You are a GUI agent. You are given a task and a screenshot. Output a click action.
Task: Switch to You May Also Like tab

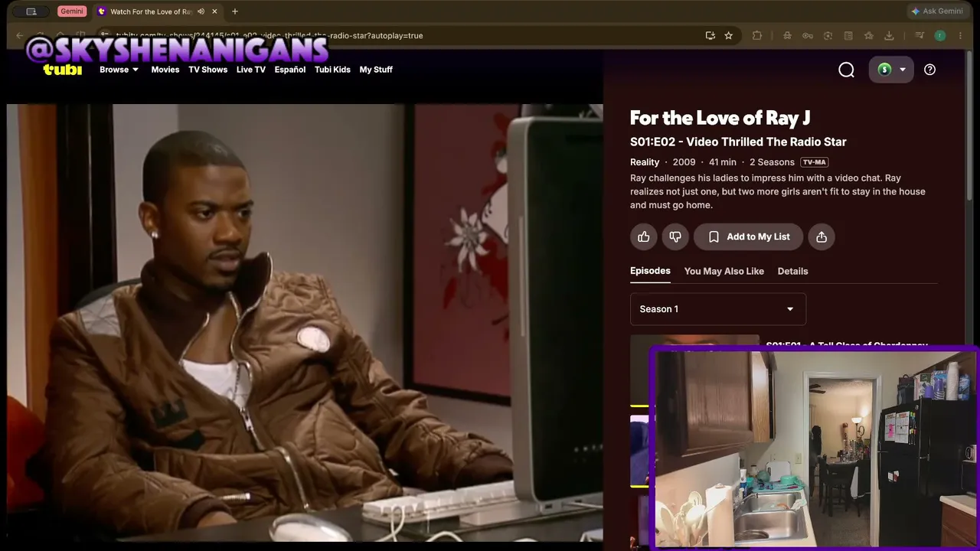(x=724, y=271)
